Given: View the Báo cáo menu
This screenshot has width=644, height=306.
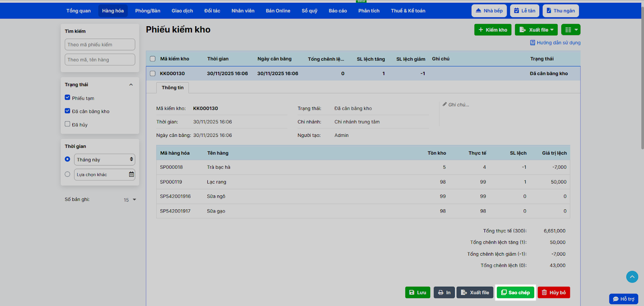Looking at the screenshot, I should tap(338, 11).
